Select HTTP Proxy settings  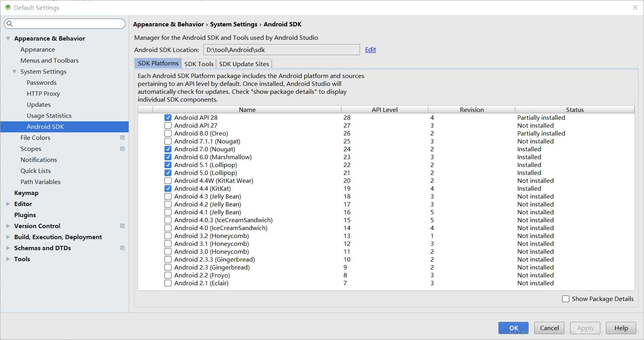click(43, 93)
